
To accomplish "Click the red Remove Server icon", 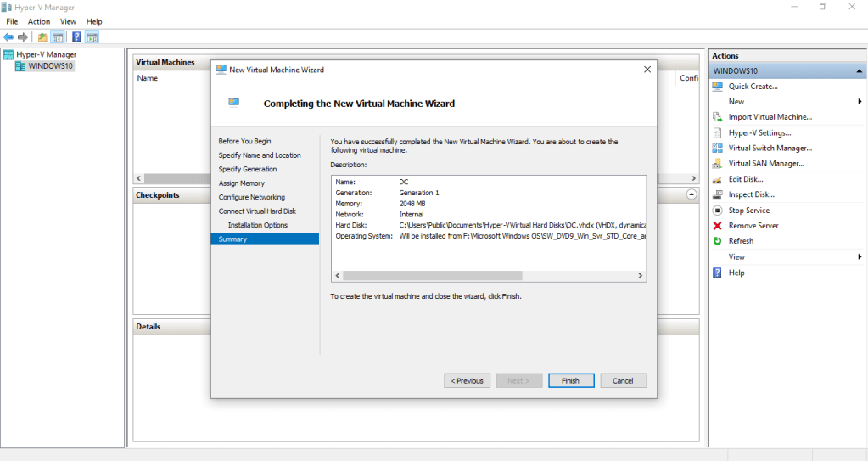I will pos(718,226).
